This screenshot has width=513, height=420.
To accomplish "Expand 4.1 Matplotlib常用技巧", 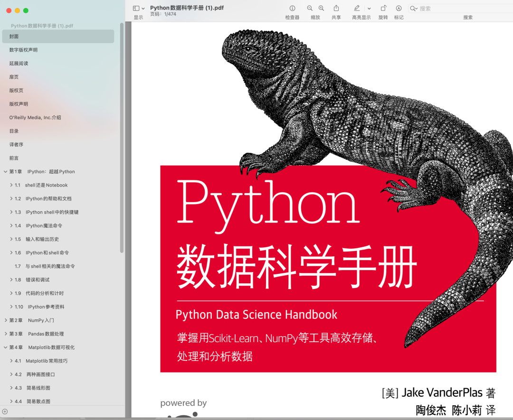I will [11, 361].
